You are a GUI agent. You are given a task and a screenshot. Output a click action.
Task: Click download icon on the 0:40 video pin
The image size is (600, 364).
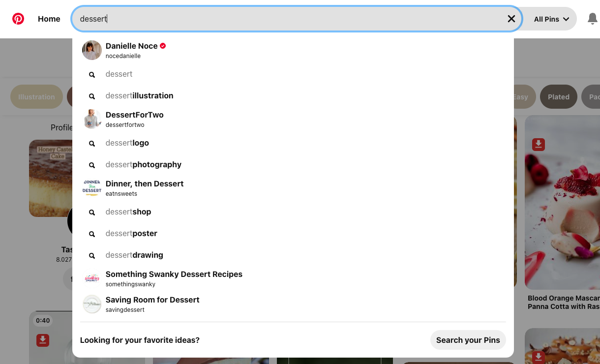[43, 340]
